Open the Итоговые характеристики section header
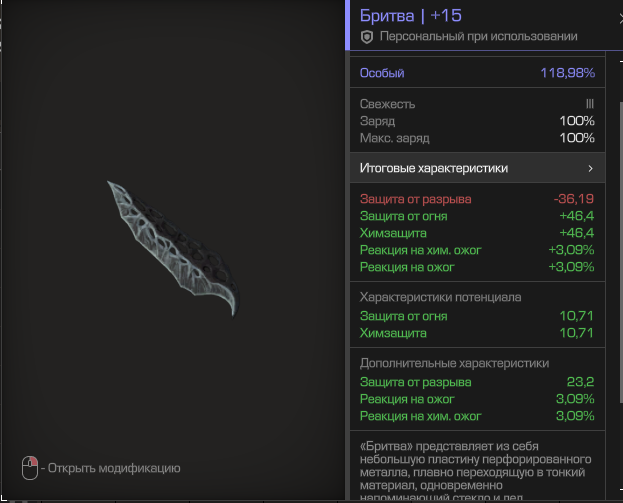The width and height of the screenshot is (623, 503). (434, 168)
